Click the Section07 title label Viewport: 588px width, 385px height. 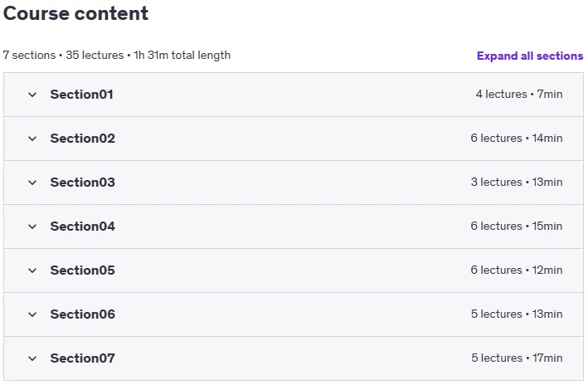[x=82, y=358]
